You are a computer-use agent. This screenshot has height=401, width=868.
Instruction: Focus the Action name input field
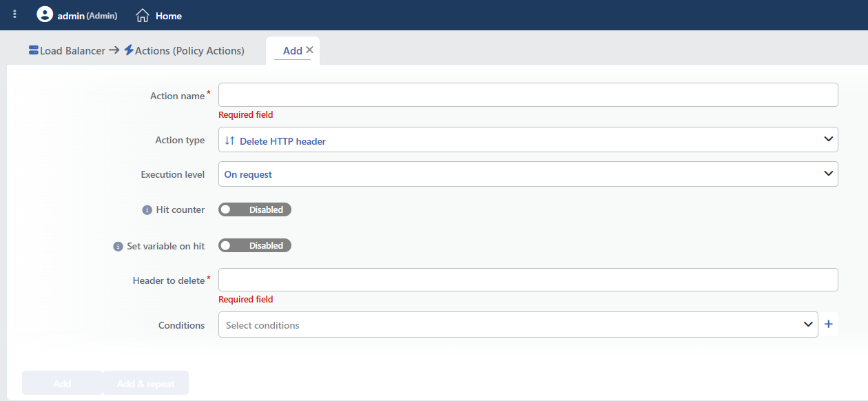528,95
